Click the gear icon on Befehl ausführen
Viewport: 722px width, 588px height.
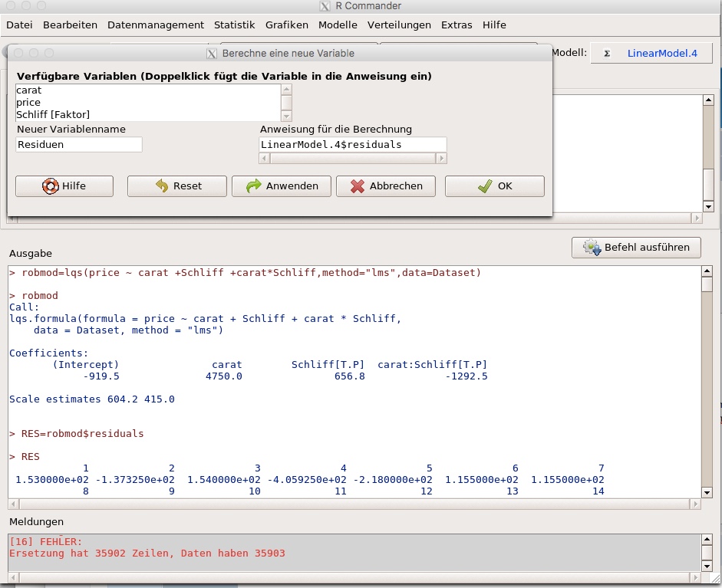click(x=592, y=248)
